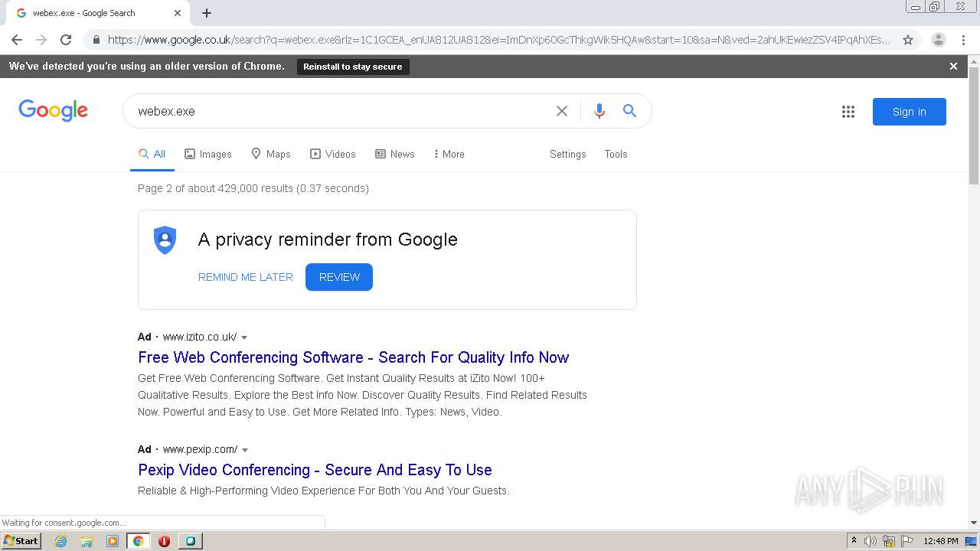Switch to the Videos tab

coord(333,154)
